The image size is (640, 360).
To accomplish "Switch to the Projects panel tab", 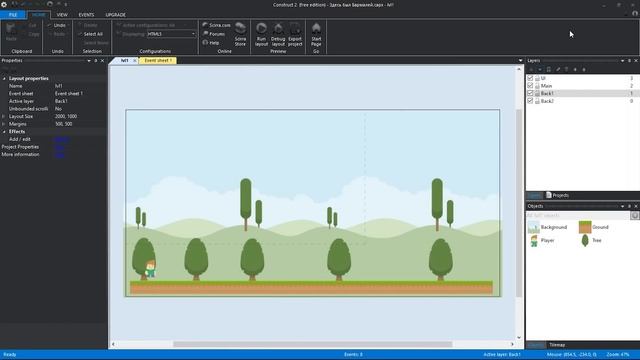I will pyautogui.click(x=558, y=195).
